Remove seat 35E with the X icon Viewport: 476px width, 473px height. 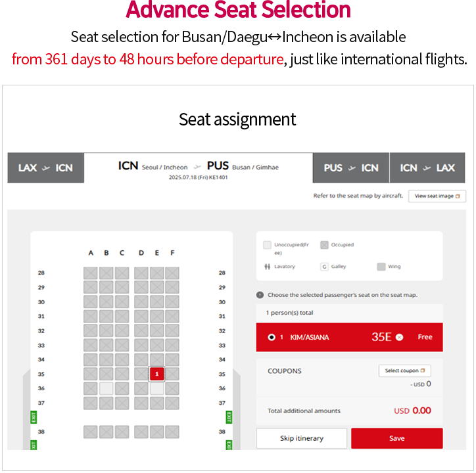pos(400,337)
